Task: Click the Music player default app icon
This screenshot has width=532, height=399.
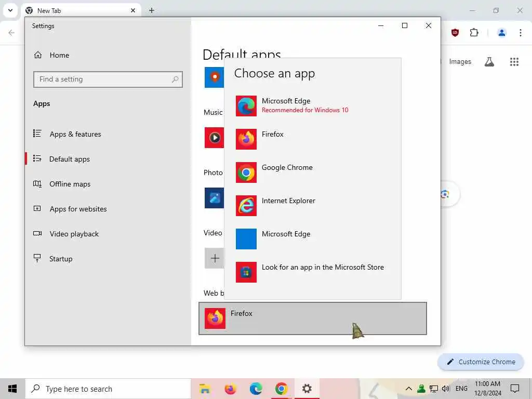Action: pos(214,137)
